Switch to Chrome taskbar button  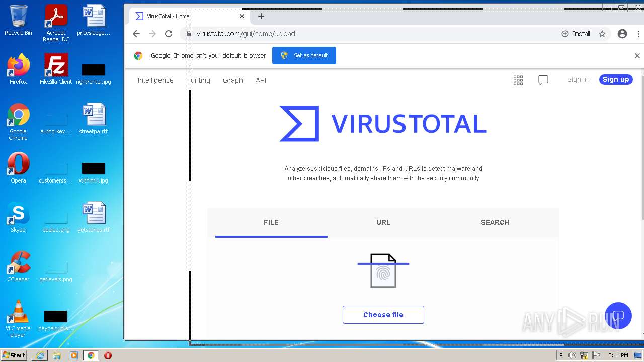91,355
